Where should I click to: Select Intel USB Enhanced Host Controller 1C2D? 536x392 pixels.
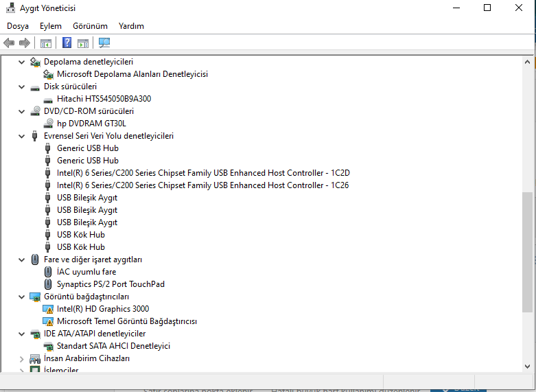(x=203, y=173)
